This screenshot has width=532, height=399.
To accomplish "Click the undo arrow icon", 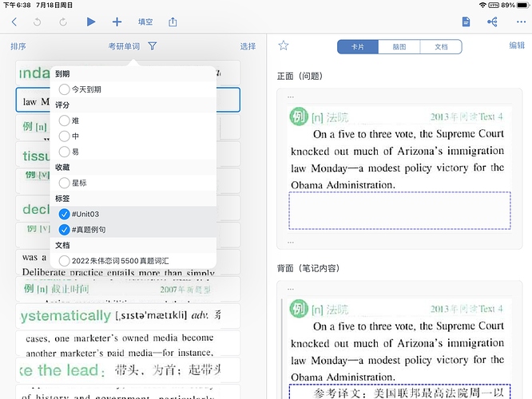I will pos(37,22).
